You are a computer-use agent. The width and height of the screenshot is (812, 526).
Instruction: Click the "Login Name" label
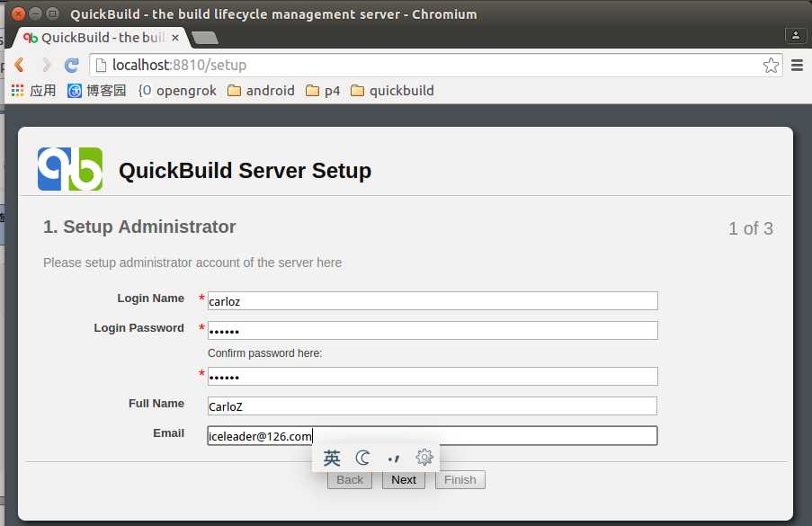pos(151,299)
